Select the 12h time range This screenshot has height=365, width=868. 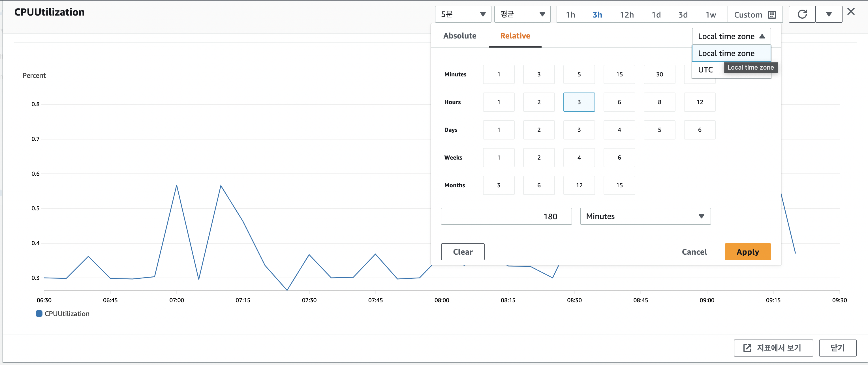click(x=627, y=15)
